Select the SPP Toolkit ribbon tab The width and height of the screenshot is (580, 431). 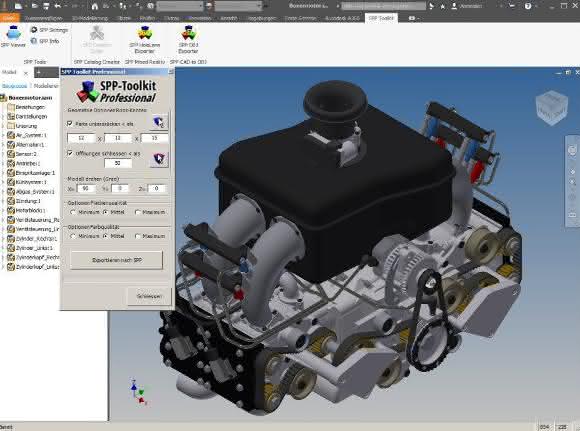[381, 18]
